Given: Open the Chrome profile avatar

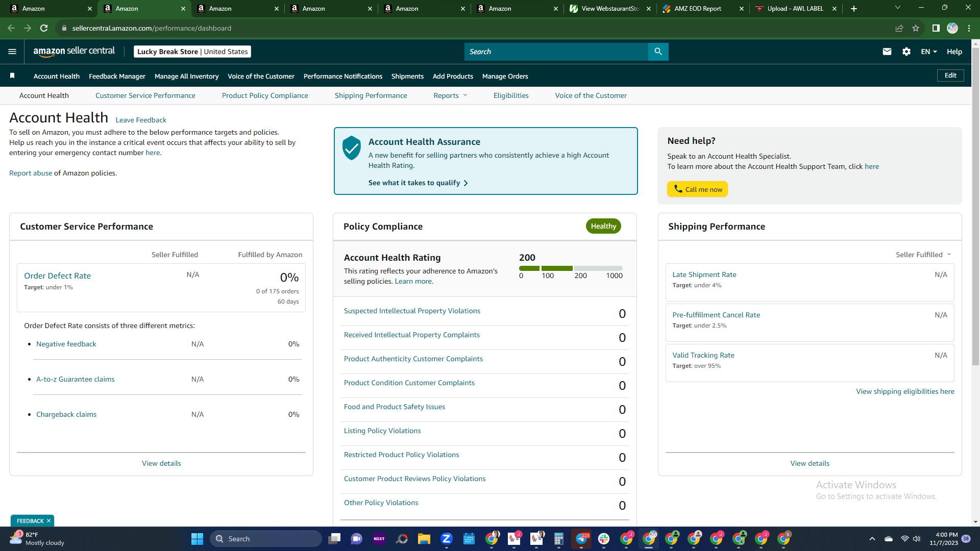Looking at the screenshot, I should [x=952, y=28].
